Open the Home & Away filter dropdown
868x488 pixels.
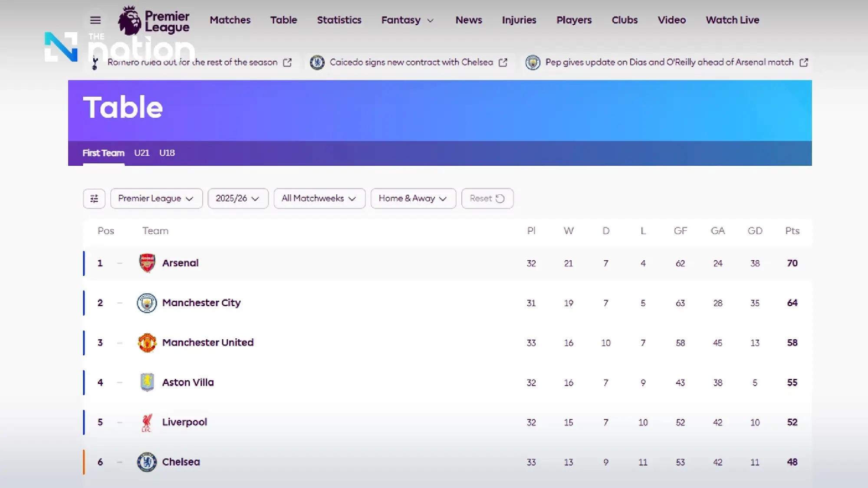click(x=413, y=198)
